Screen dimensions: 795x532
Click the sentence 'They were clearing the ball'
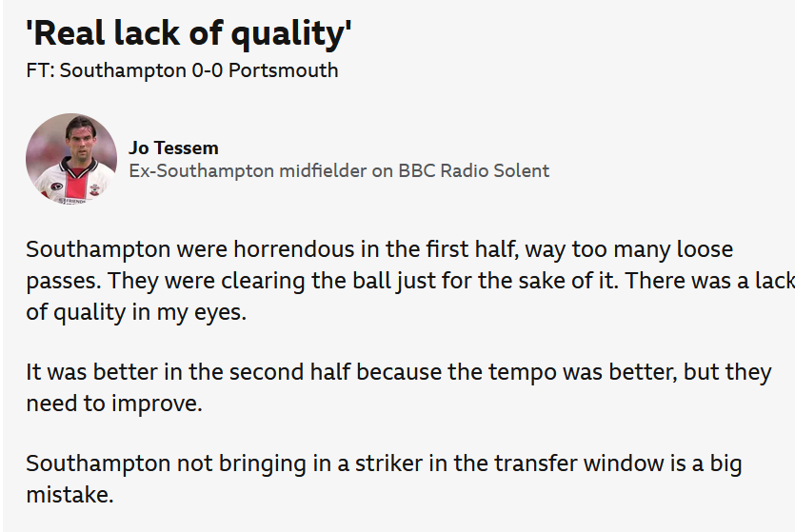[363, 281]
